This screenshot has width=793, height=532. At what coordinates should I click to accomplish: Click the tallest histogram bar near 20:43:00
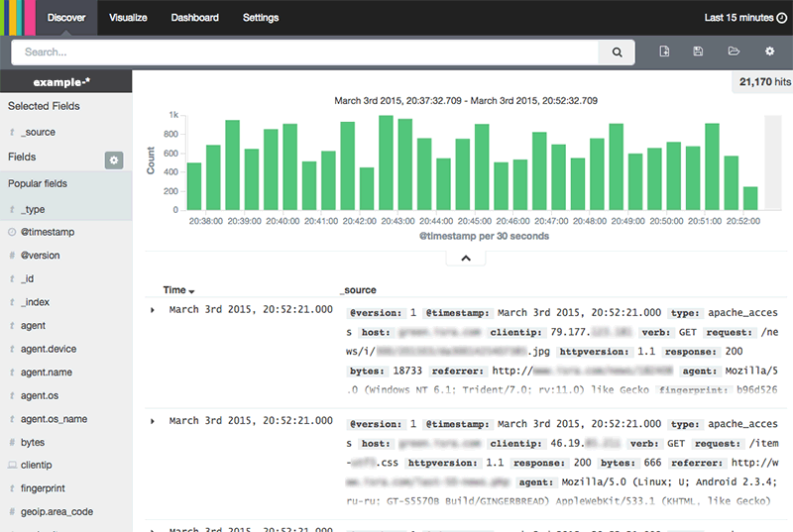[x=386, y=162]
